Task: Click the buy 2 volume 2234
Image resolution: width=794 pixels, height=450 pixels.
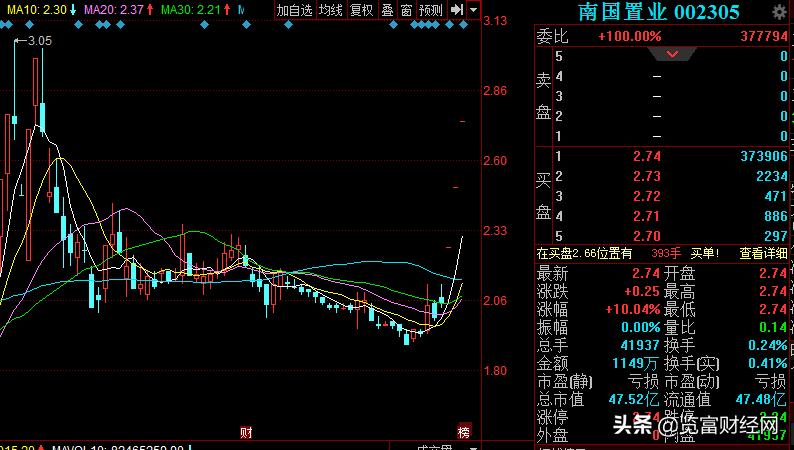Action: coord(772,176)
